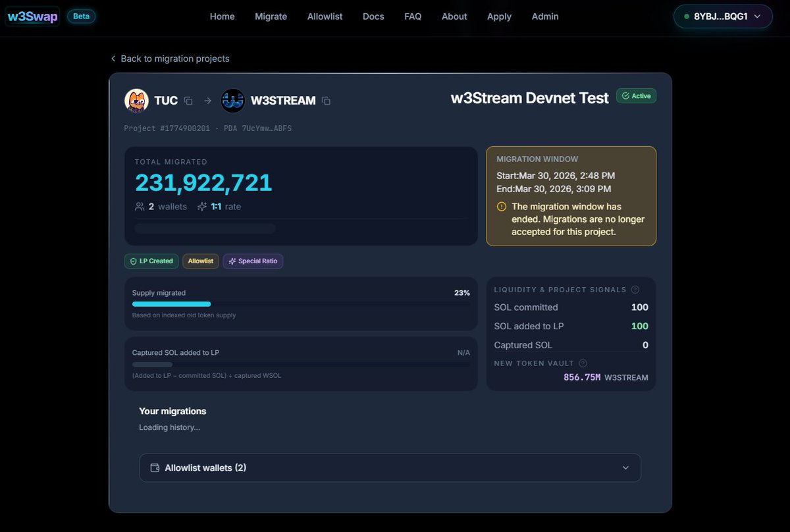Click Back to migration projects
790x532 pixels.
pyautogui.click(x=170, y=59)
